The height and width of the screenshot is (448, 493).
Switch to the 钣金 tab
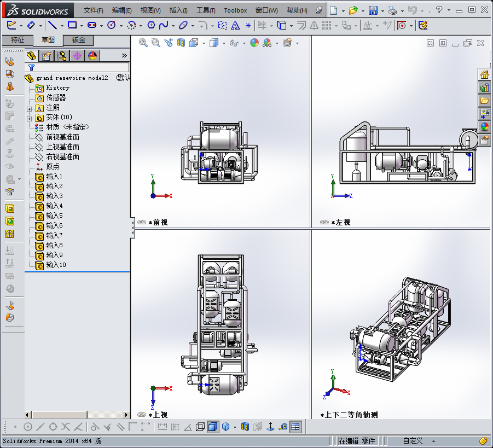78,40
